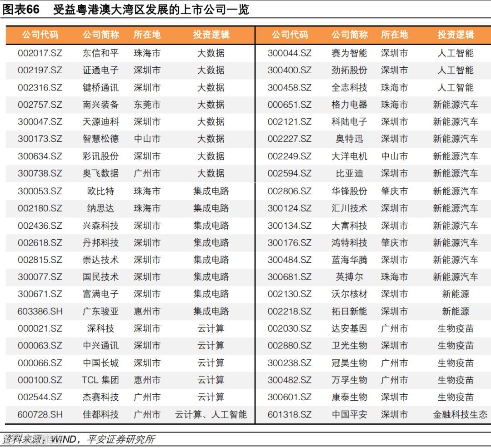Viewport: 491px width, 448px height.
Task: Click source note 平安证券研究所
Action: tap(121, 439)
